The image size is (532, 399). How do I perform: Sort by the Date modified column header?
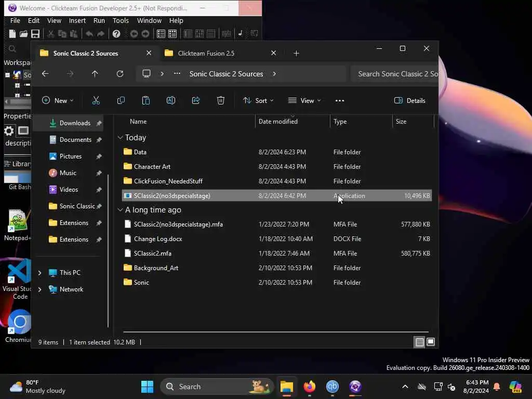(x=278, y=122)
